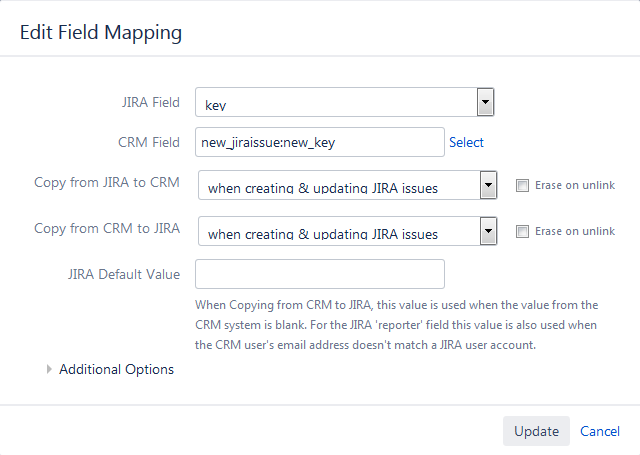
Task: Click the Erase on unlink label, CRM to JIRA row
Action: tap(575, 231)
